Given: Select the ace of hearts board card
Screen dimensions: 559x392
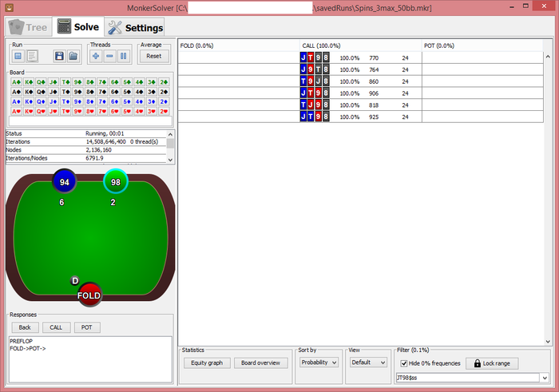Looking at the screenshot, I should [x=17, y=111].
